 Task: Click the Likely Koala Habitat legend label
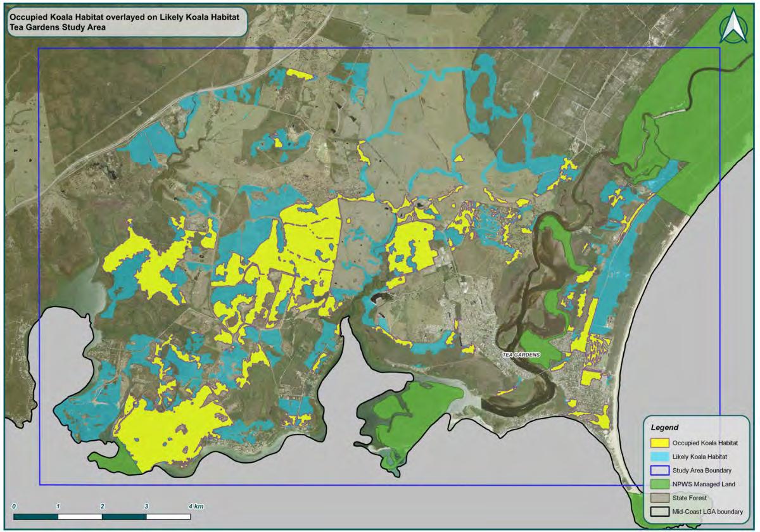700,457
